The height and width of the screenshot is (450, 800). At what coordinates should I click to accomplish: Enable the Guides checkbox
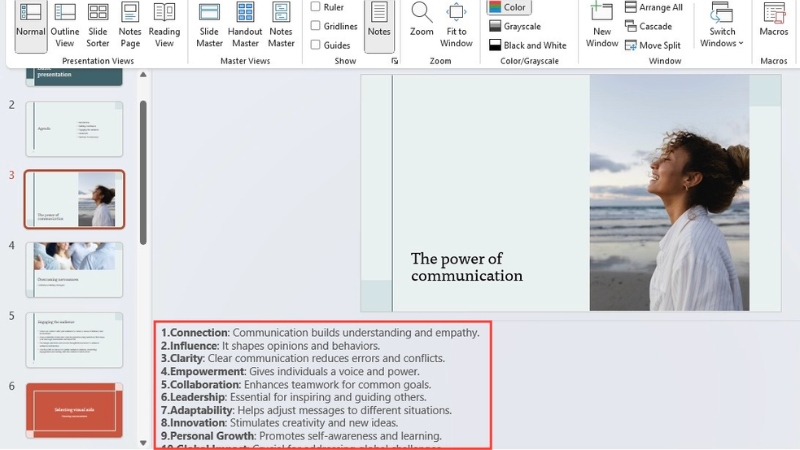click(x=315, y=44)
